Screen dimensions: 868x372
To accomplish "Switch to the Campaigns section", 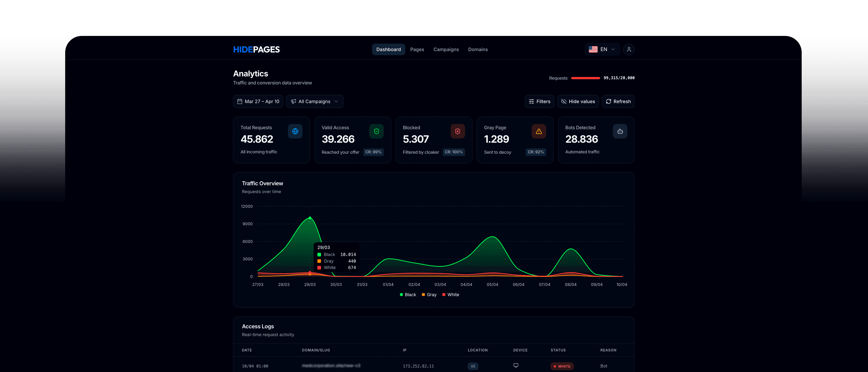I will (446, 49).
